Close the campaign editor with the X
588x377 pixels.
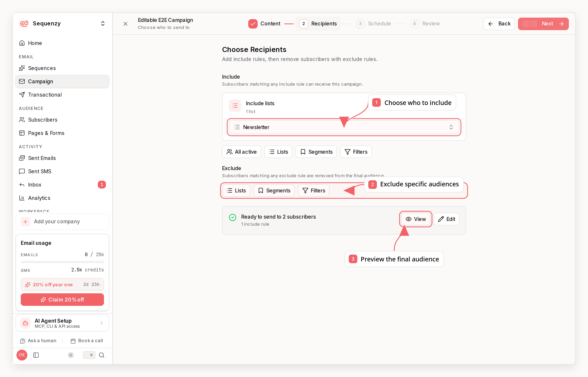click(125, 24)
